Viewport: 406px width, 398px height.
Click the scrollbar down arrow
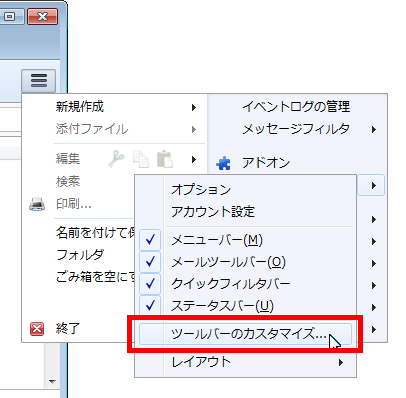pos(52,381)
